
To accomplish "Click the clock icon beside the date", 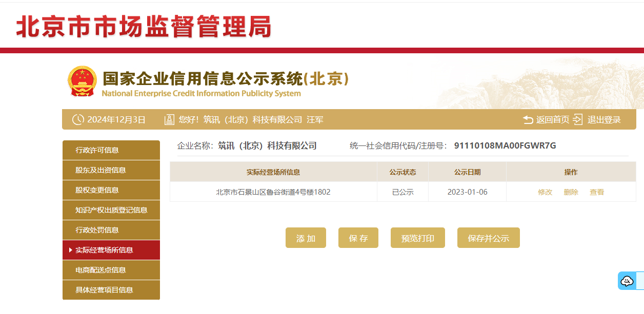I will pyautogui.click(x=78, y=120).
